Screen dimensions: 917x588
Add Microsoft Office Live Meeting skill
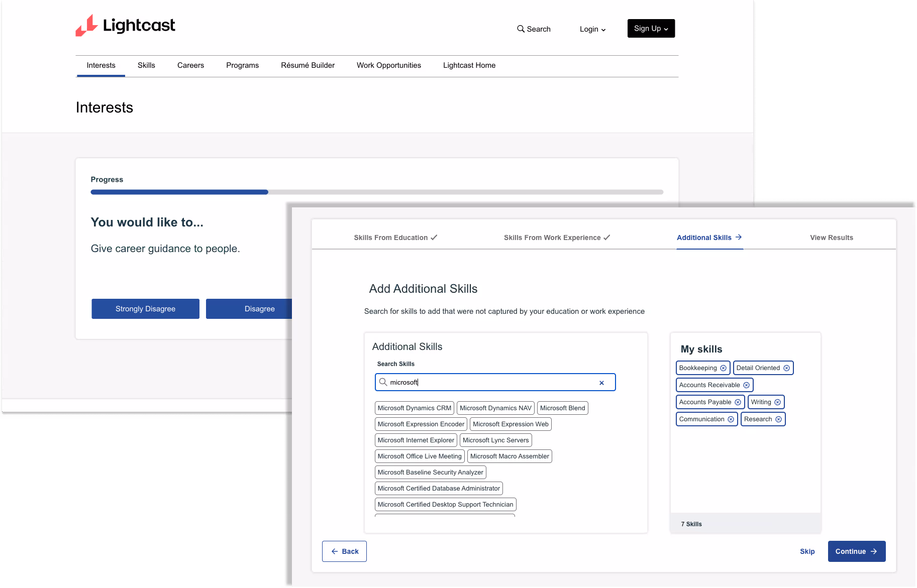[420, 456]
